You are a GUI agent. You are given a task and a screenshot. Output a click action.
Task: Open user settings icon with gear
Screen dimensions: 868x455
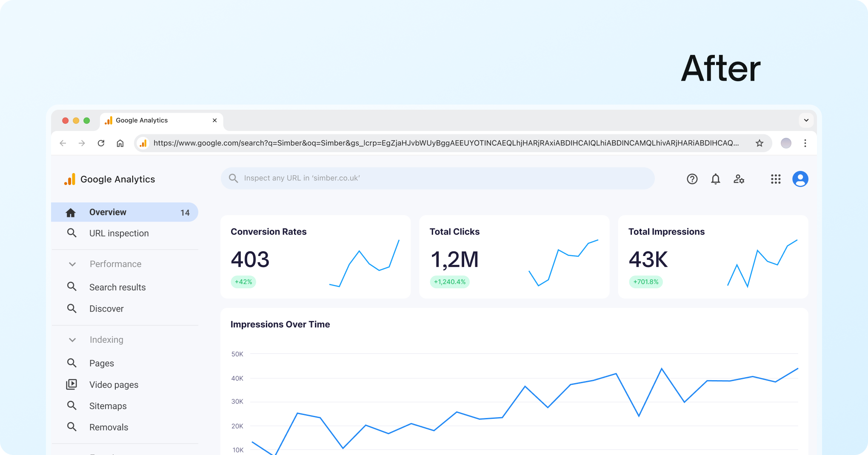[x=739, y=179]
